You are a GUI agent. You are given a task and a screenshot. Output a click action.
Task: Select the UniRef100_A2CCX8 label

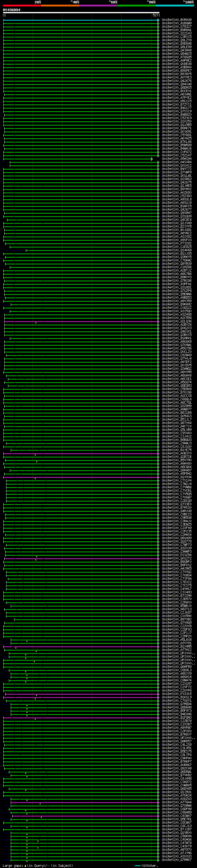point(176,396)
